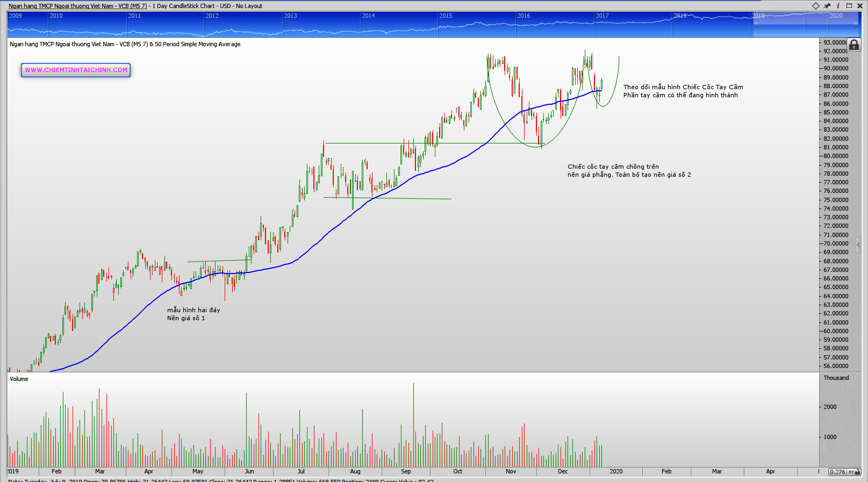Select the 'Theo dõi mẫu hình Chiếc Cốc' annotation
Viewport: 868px width, 482px height.
click(683, 87)
